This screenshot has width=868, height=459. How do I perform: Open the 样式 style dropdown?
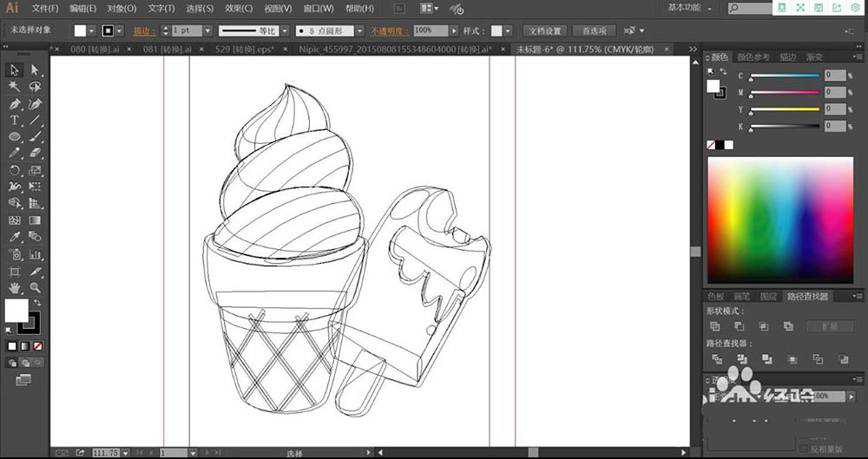click(x=508, y=30)
